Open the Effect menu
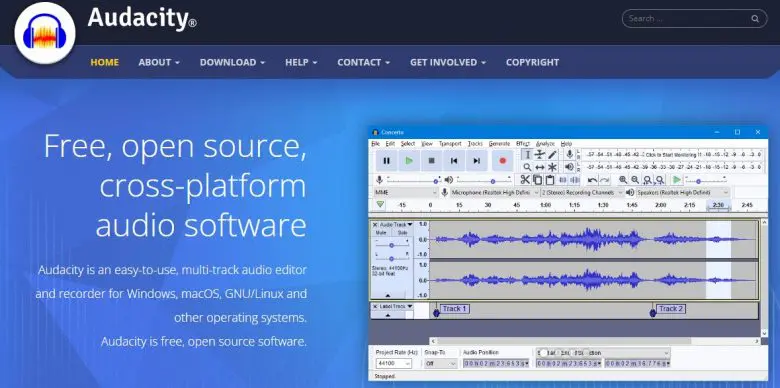Viewport: 780px width, 388px height. tap(522, 143)
